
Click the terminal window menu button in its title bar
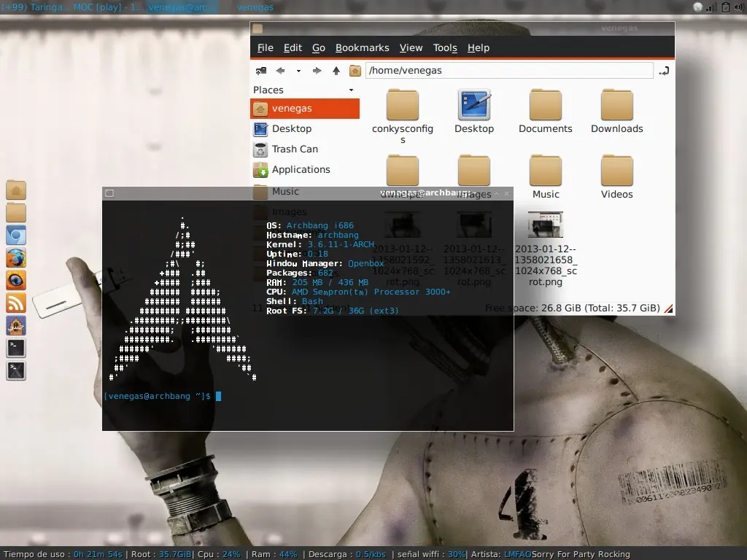(109, 193)
